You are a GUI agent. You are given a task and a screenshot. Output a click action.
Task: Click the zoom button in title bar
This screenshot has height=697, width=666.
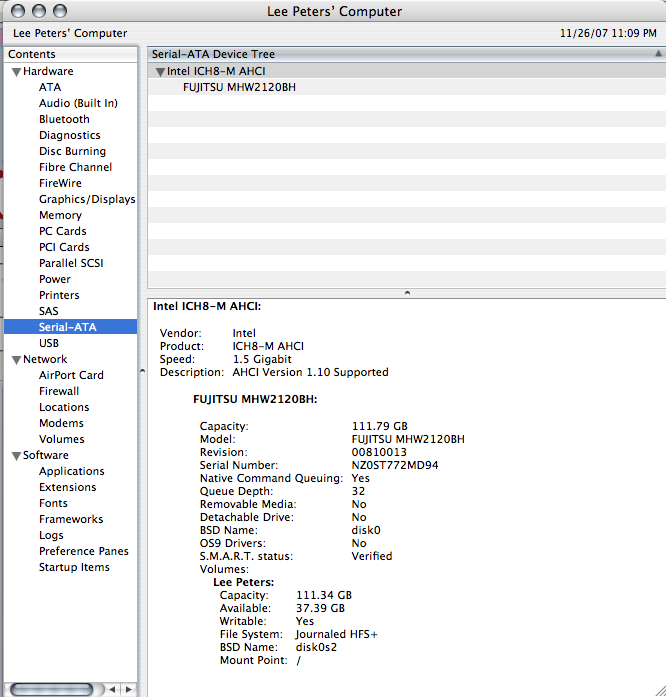pyautogui.click(x=60, y=11)
